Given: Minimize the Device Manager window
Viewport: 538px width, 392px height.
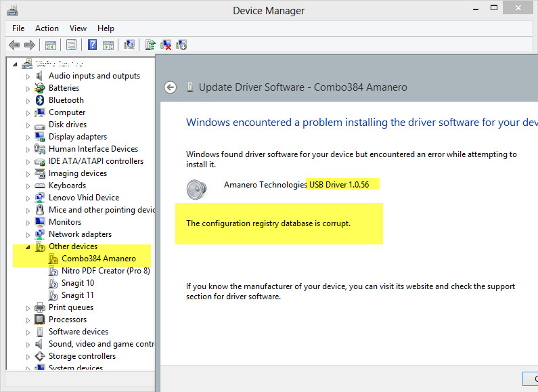Looking at the screenshot, I should (x=476, y=9).
